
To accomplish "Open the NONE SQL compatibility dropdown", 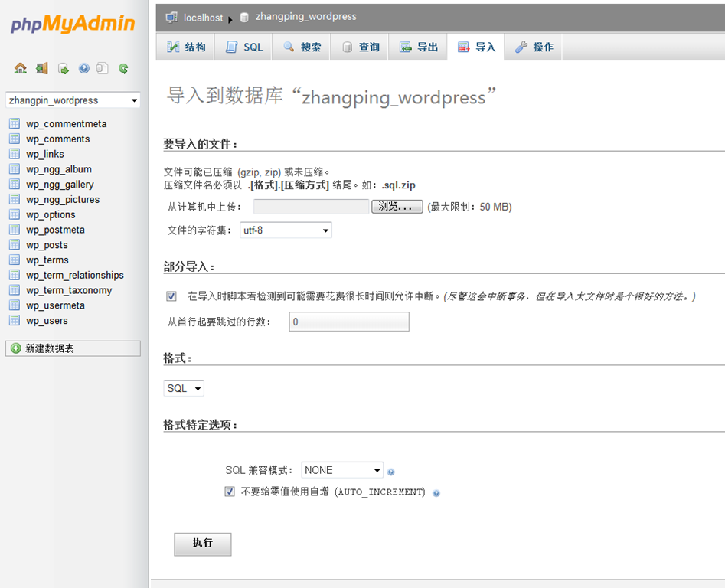I will click(x=342, y=470).
